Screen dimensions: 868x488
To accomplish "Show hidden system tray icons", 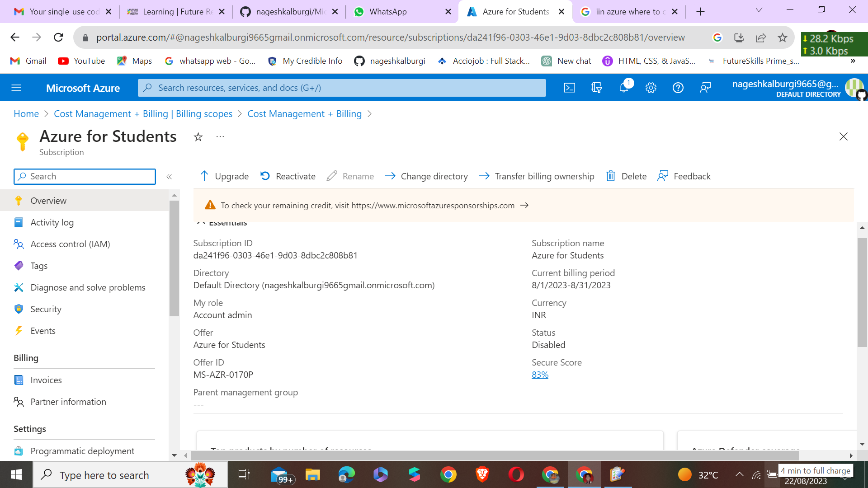I will point(740,474).
